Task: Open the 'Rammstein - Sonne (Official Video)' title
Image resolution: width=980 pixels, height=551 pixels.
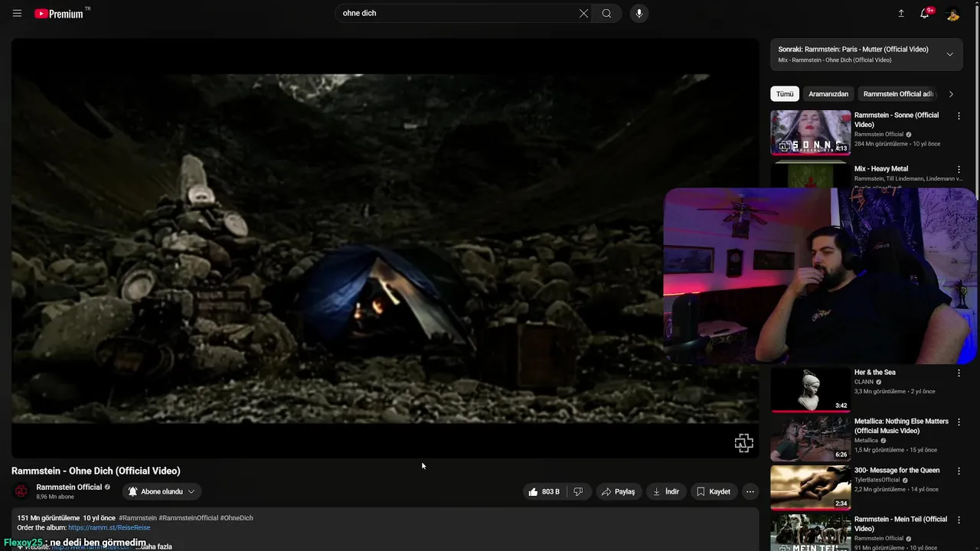Action: point(896,119)
